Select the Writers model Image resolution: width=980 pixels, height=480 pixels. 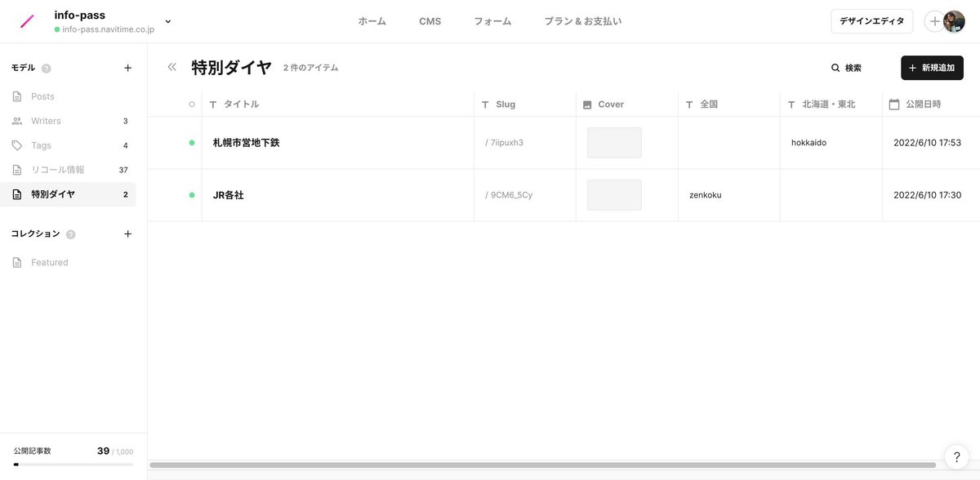click(68, 121)
